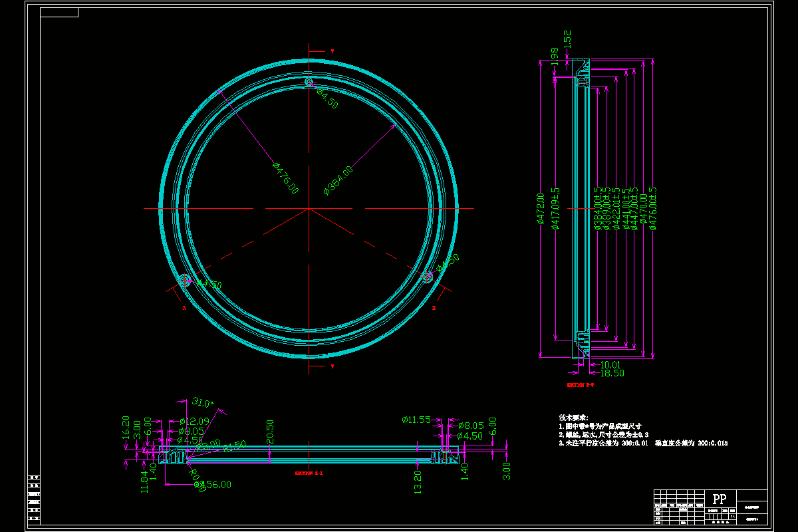Viewport: 798px width, 532px height.
Task: Click the third technical note with 300:0.015
Action: tap(643, 442)
